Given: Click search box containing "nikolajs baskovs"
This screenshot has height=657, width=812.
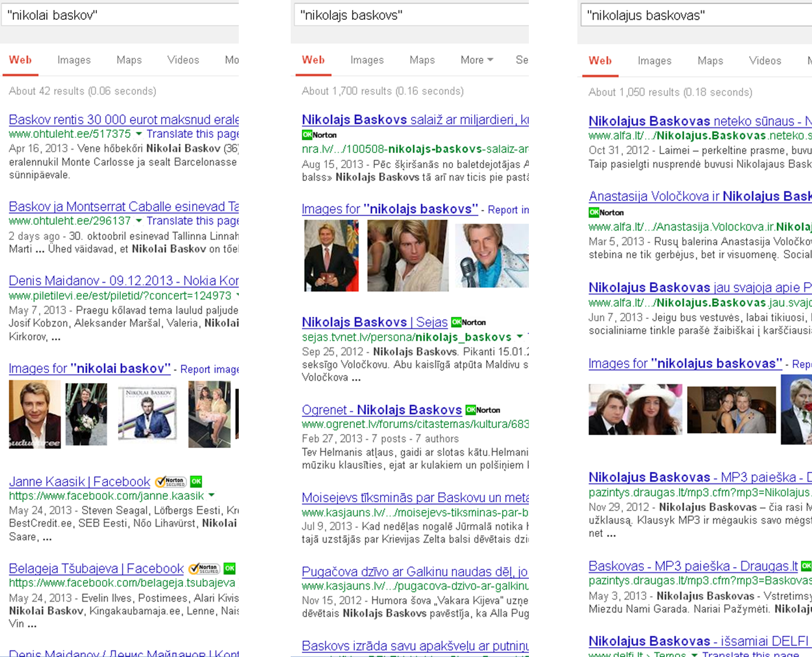Looking at the screenshot, I should click(x=412, y=15).
